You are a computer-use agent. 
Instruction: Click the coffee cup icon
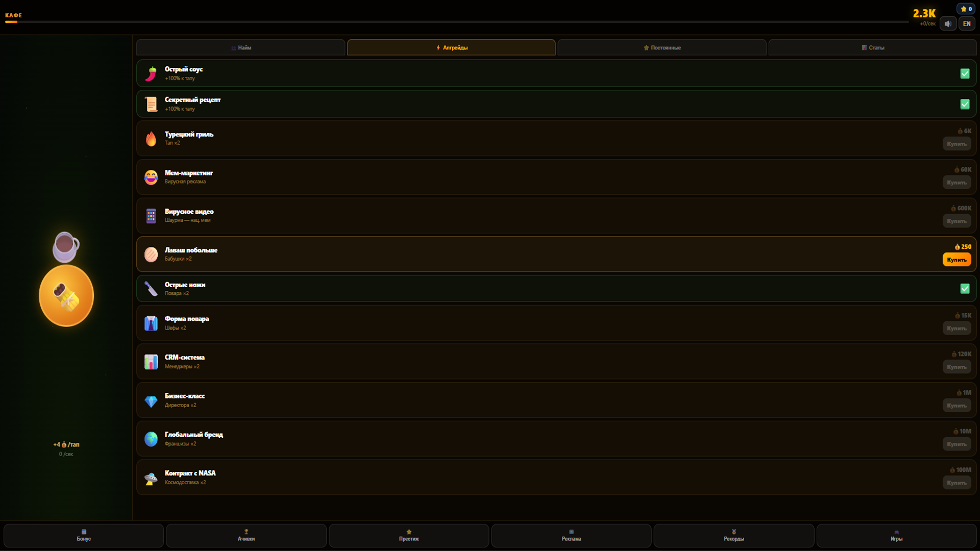tap(66, 246)
